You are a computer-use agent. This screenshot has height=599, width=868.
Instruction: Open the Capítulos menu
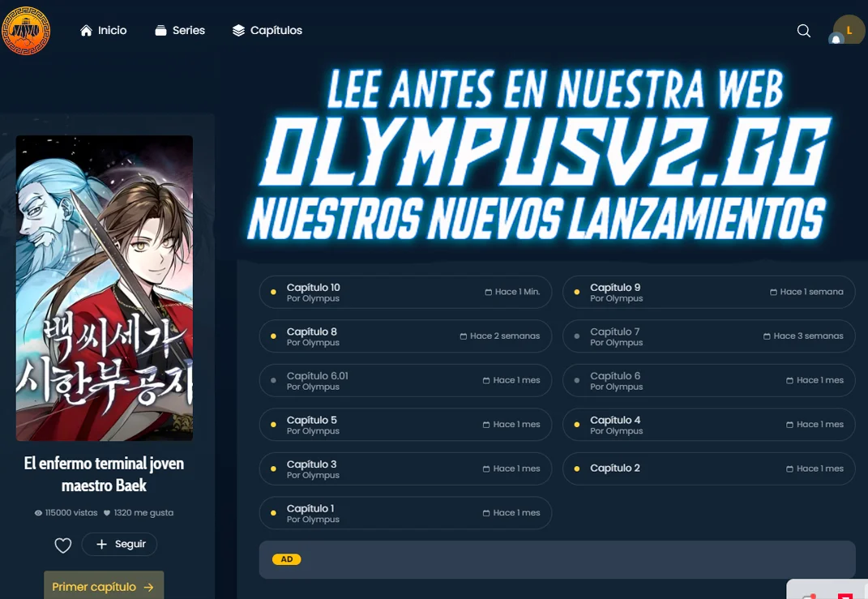click(x=267, y=31)
